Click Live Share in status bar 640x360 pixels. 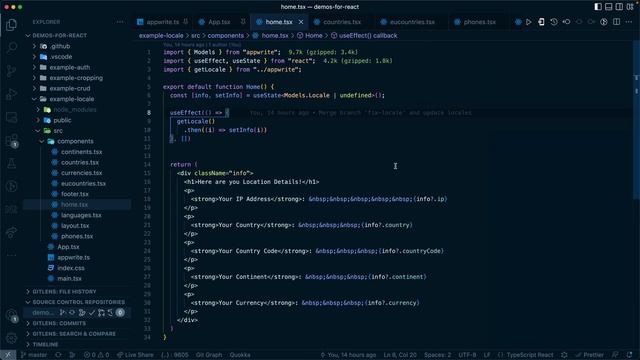135,355
